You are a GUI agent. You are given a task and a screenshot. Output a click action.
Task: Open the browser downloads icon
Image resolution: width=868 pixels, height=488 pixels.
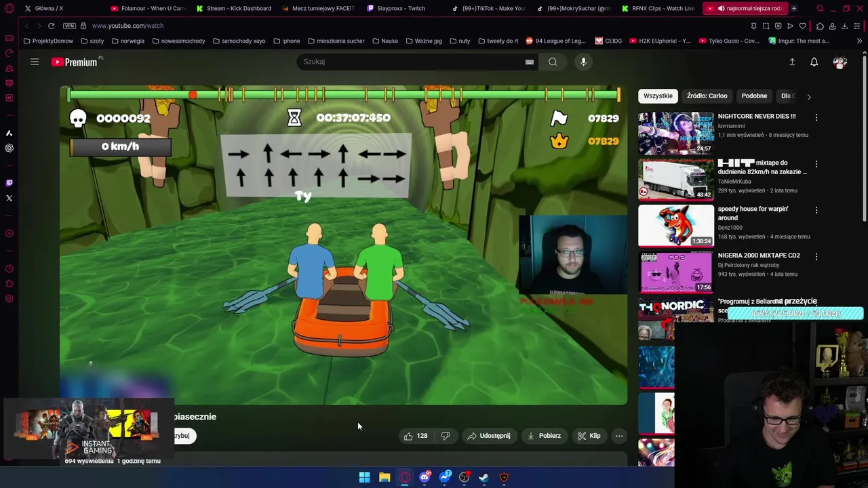[x=845, y=26]
